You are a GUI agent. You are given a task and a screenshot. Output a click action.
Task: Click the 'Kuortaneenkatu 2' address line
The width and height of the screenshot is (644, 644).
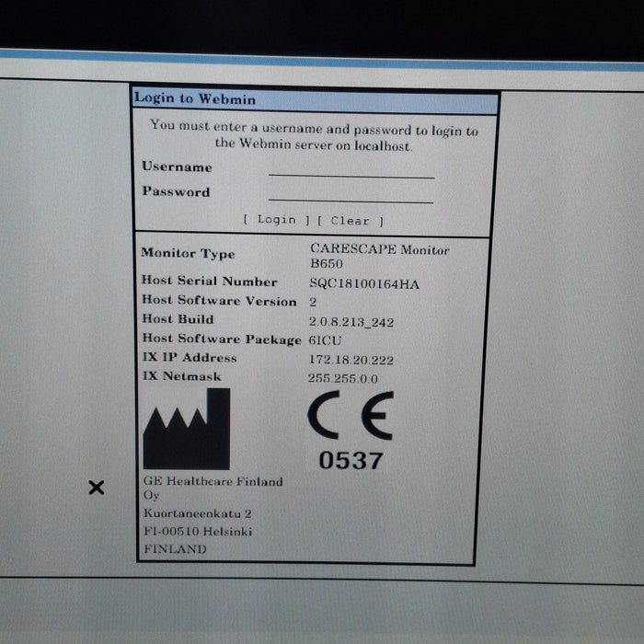pos(198,513)
